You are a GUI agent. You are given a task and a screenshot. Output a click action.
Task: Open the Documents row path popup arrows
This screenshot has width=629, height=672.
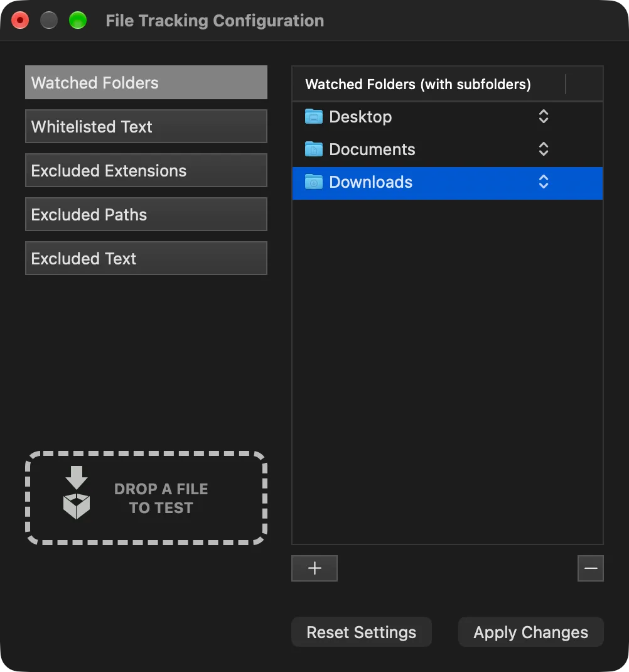(x=543, y=149)
